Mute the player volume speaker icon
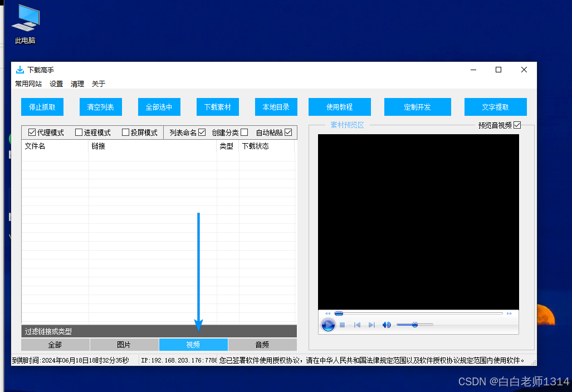Image resolution: width=572 pixels, height=392 pixels. [387, 325]
